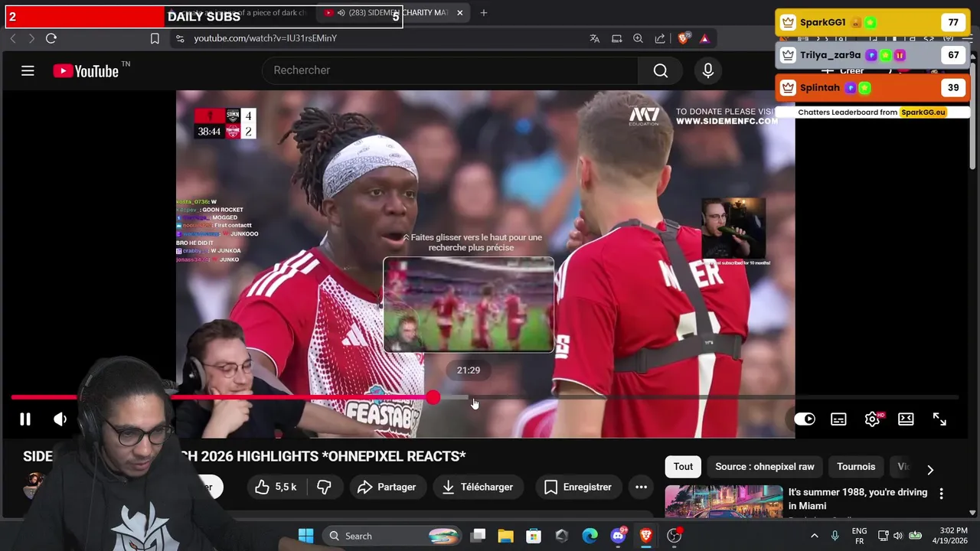This screenshot has height=551, width=980.
Task: Click the Partager share button
Action: coord(387,487)
